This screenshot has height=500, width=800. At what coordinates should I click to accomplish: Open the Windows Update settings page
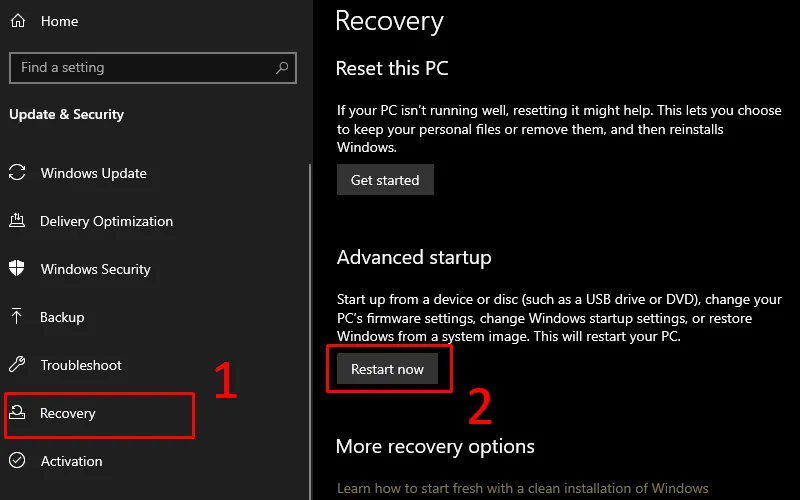(93, 173)
